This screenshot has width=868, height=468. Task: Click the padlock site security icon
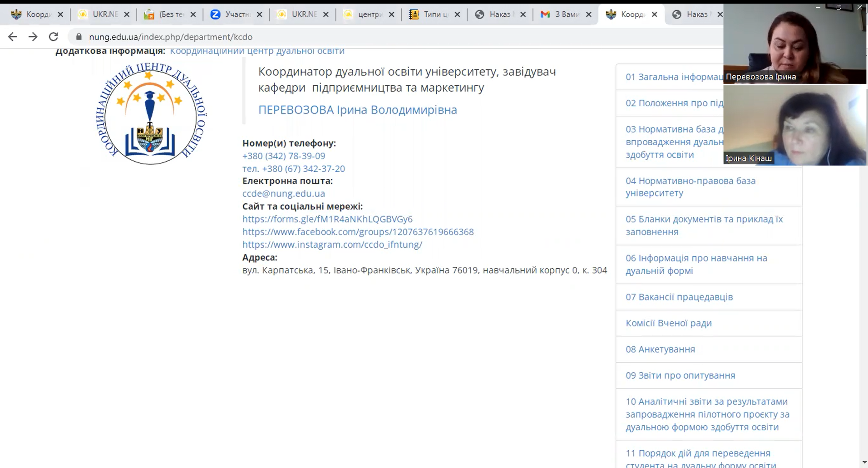pyautogui.click(x=79, y=37)
